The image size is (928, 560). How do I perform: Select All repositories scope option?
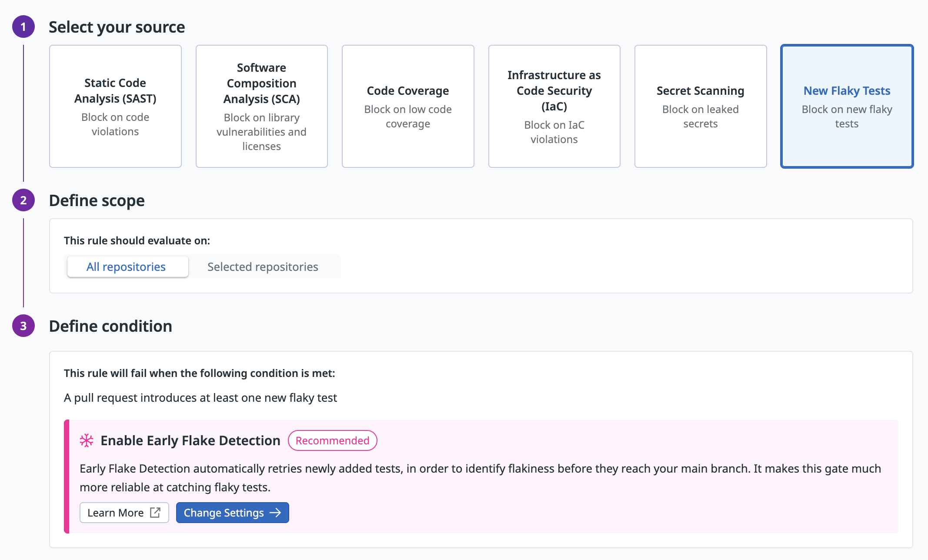tap(126, 267)
